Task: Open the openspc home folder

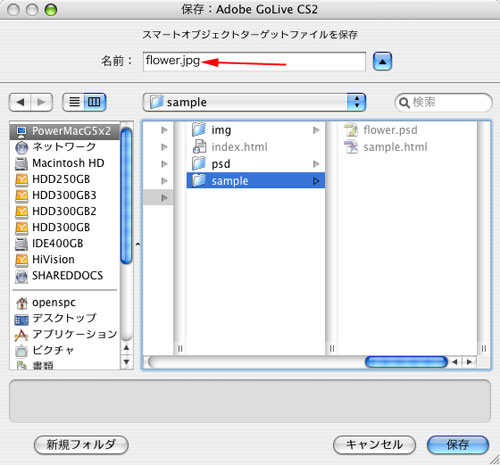Action: pos(65,302)
